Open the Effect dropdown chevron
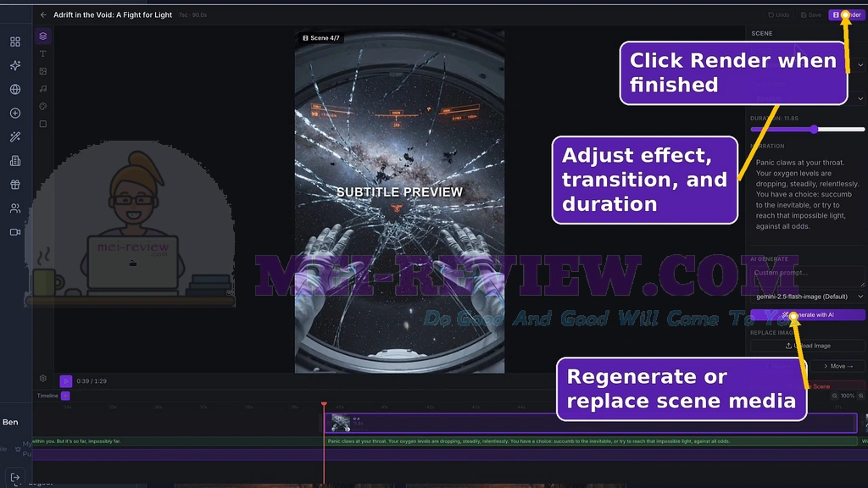The width and height of the screenshot is (868, 488). tap(860, 64)
